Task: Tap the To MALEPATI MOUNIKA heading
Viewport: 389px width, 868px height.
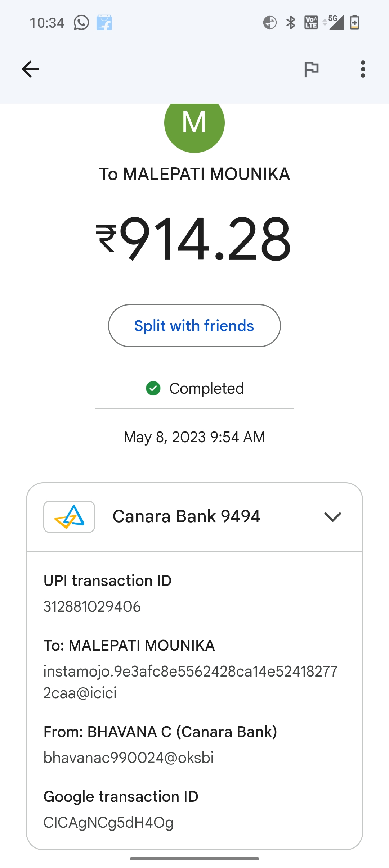Action: (194, 174)
